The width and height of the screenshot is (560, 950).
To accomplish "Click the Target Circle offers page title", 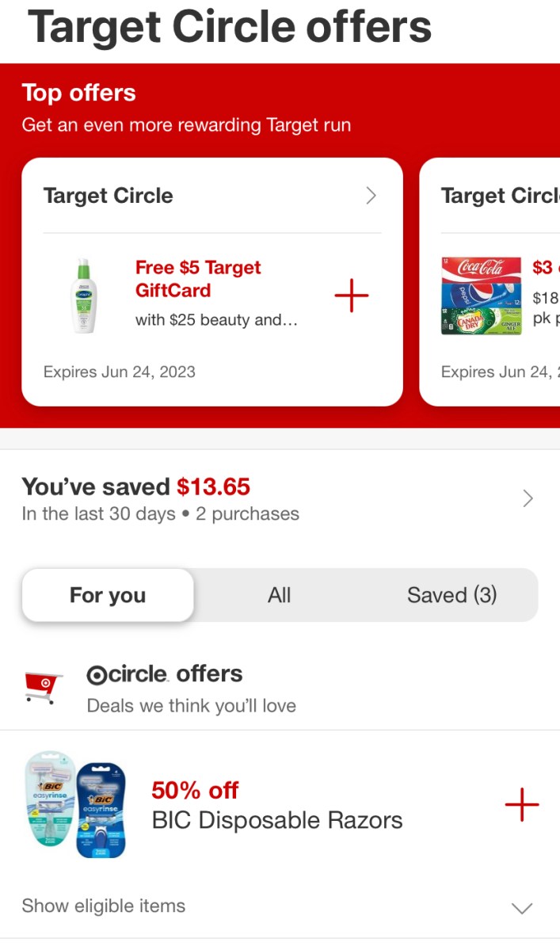I will [230, 28].
